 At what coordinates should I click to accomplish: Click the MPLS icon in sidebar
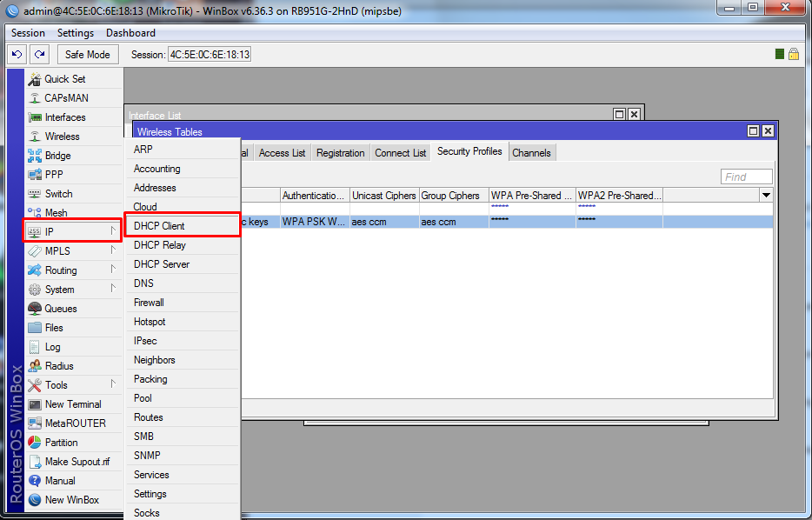click(x=35, y=251)
